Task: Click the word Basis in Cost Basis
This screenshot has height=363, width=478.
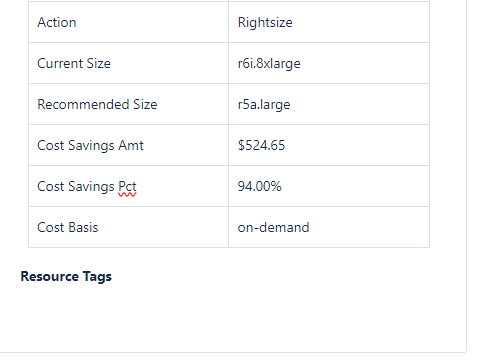Action: point(83,227)
